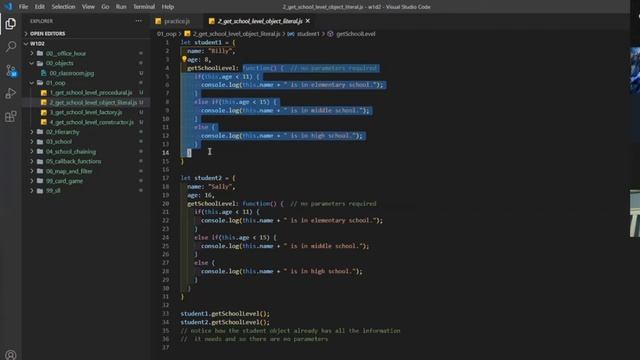
Task: Expand the 99_card_game folder
Action: point(86,181)
